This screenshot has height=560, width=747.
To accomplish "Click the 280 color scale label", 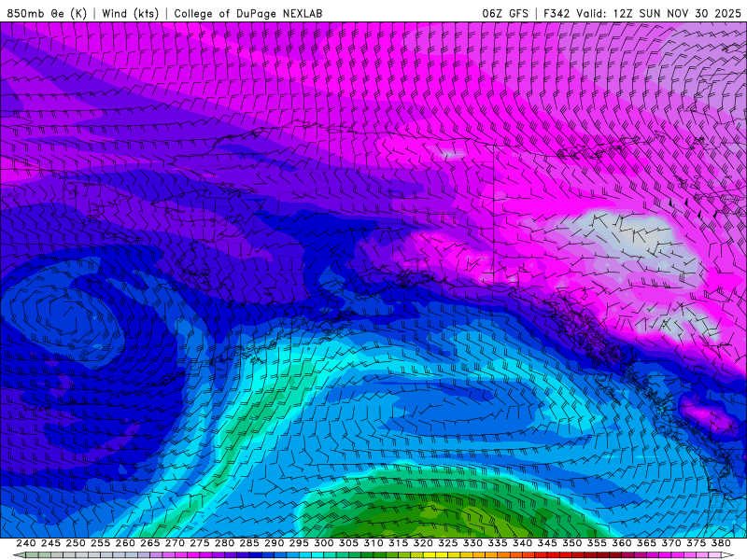I will click(x=224, y=543).
